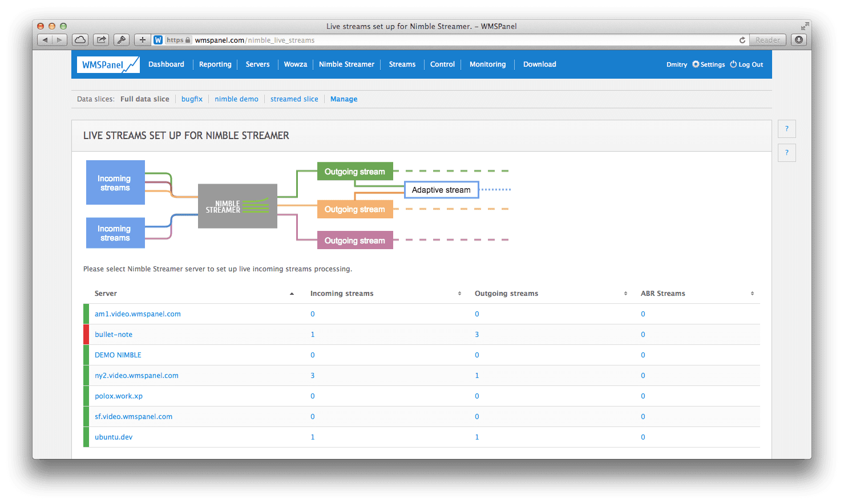The height and width of the screenshot is (504, 844).
Task: Open the sf.video.wmspanel.com server
Action: 134,417
